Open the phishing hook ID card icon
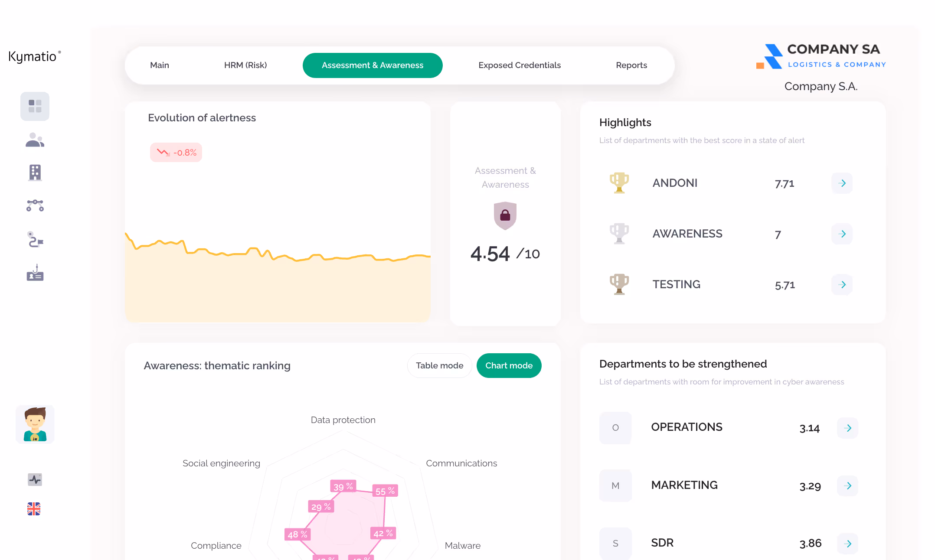This screenshot has width=935, height=560. (35, 273)
